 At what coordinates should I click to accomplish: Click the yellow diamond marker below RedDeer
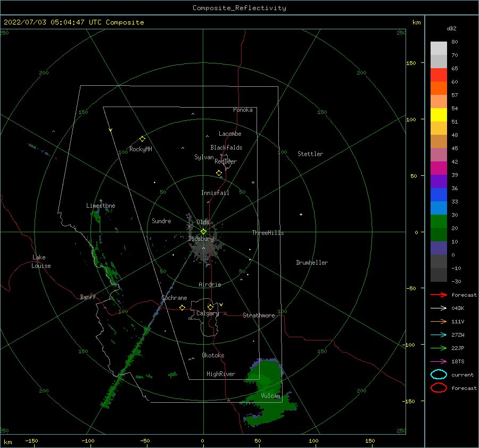click(219, 173)
